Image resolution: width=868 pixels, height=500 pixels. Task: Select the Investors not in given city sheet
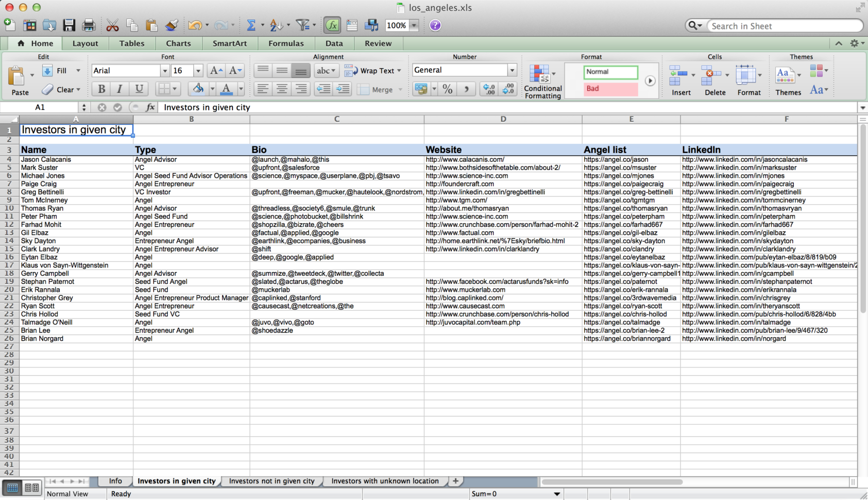(x=271, y=481)
